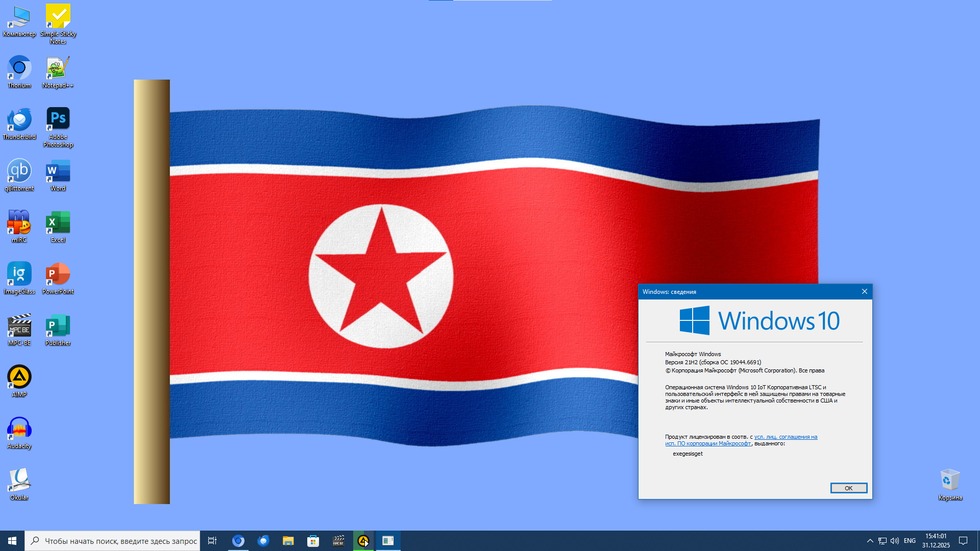
Task: Select the AIMP desktop icon
Action: coord(19,377)
